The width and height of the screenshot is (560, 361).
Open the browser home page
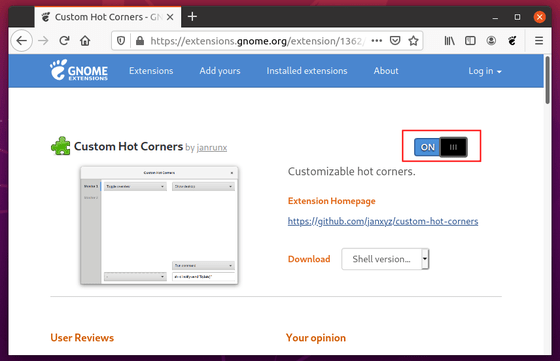coord(85,41)
